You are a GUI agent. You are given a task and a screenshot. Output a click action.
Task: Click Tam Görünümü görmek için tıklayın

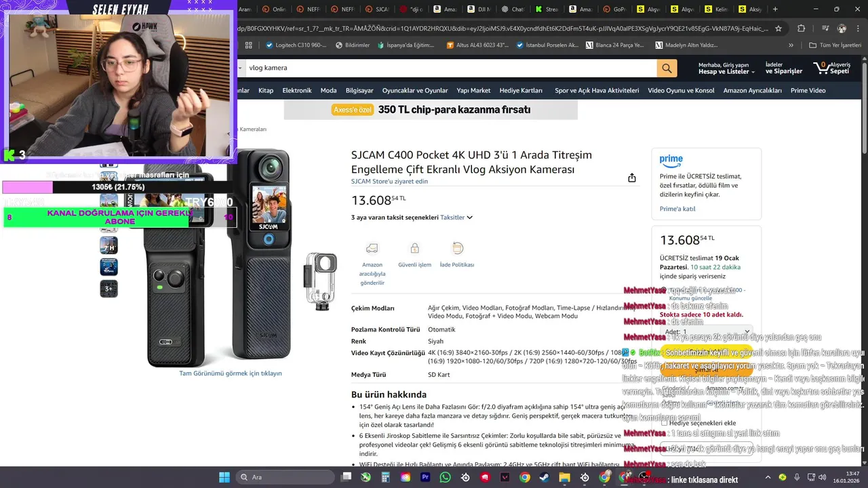231,373
